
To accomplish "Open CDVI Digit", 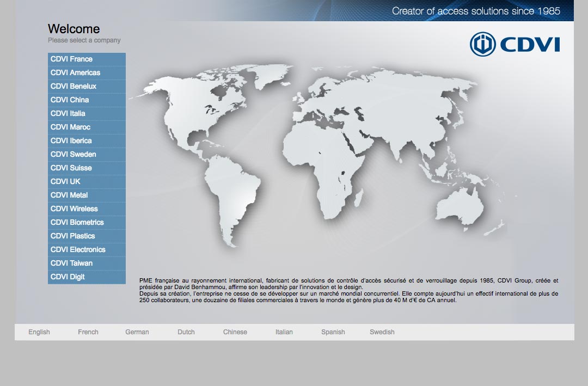I will [x=87, y=277].
